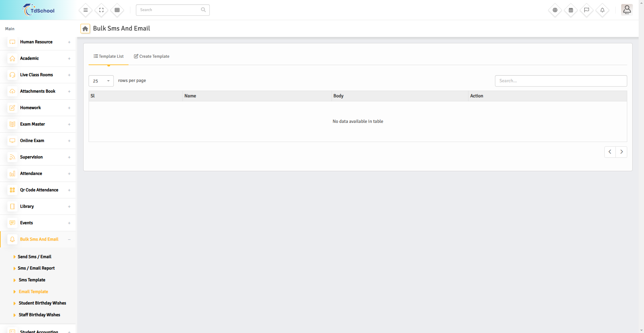Screen dimensions: 644x333
Task: Open the calendar icon in top bar
Action: point(571,10)
